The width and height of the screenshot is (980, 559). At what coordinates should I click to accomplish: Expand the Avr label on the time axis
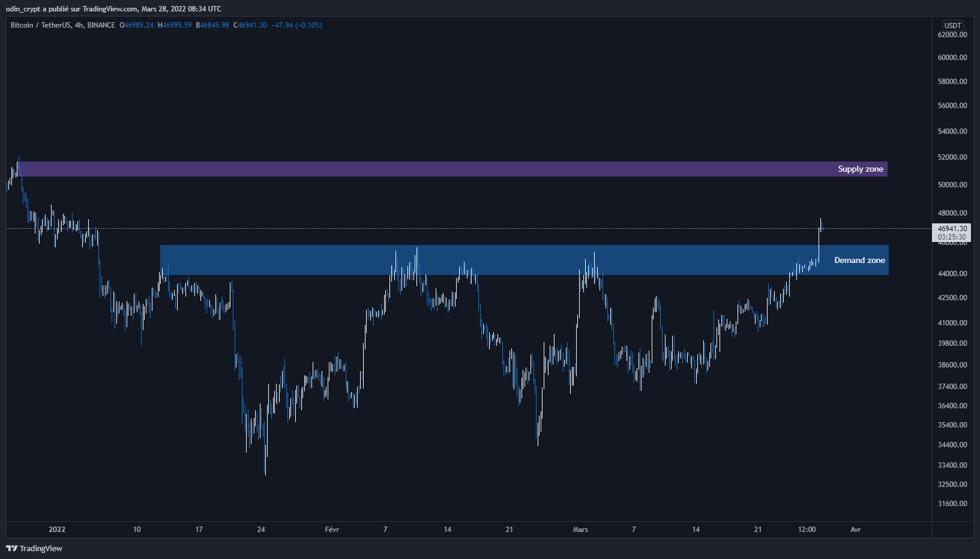click(856, 530)
